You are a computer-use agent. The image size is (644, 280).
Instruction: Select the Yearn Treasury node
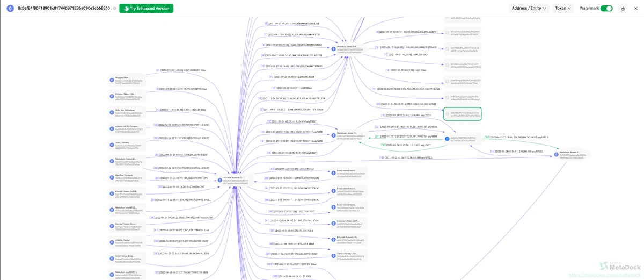127,145
